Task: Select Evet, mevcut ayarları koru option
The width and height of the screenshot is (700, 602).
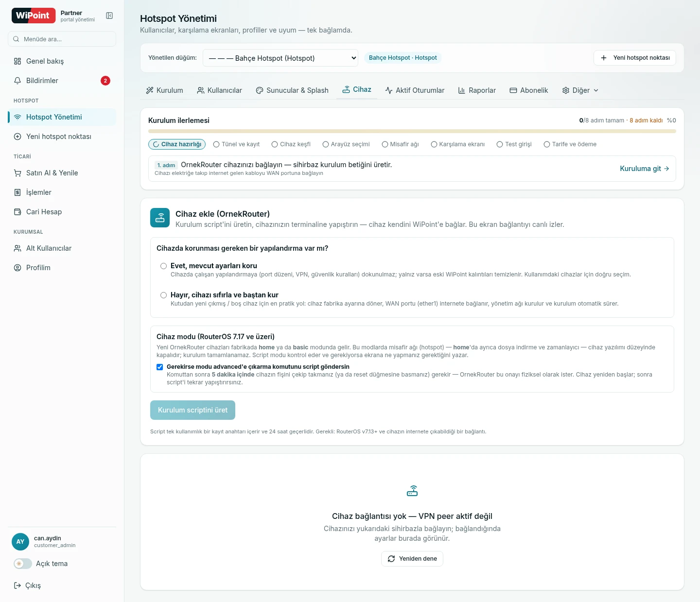Action: click(x=163, y=266)
